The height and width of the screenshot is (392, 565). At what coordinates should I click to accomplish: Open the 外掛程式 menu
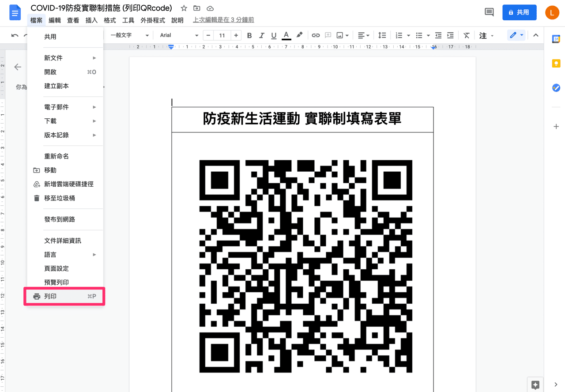[x=153, y=20]
